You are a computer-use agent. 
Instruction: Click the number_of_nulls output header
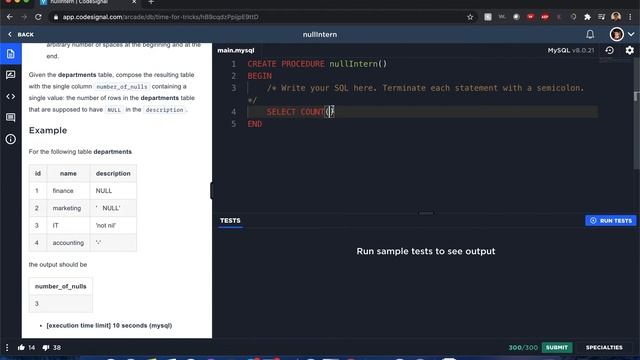pyautogui.click(x=60, y=287)
